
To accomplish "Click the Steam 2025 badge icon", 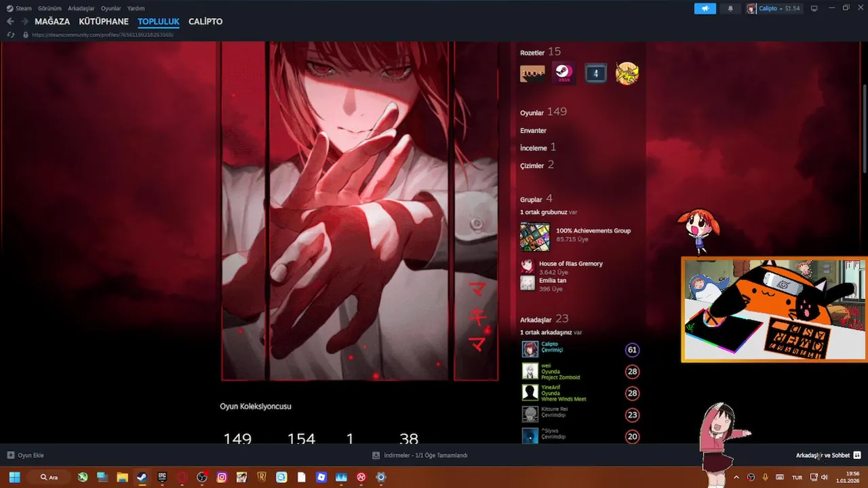I will (x=564, y=73).
